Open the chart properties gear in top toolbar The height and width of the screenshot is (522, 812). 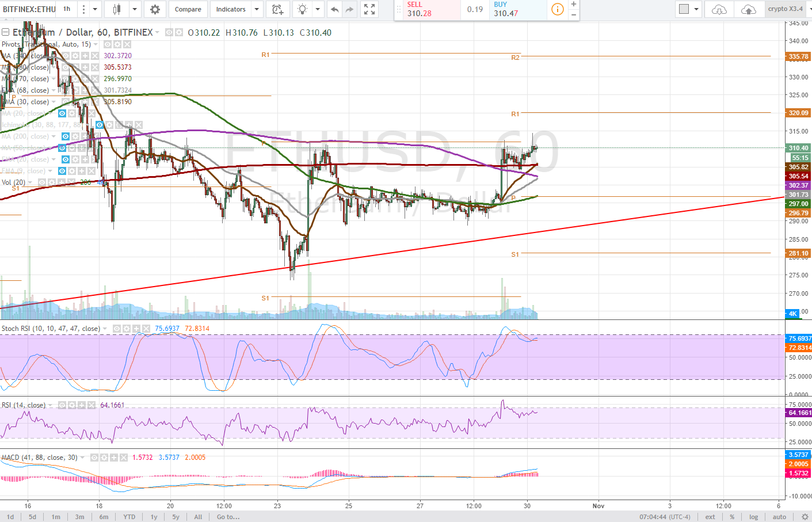pyautogui.click(x=155, y=9)
